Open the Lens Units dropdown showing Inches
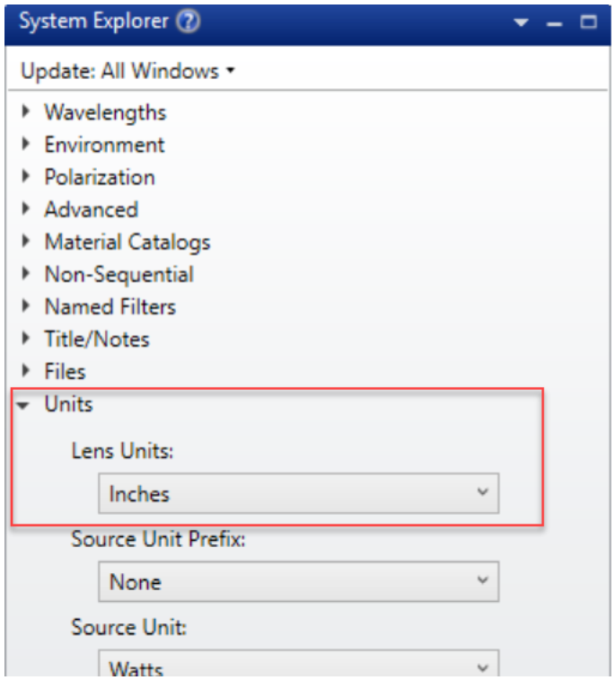This screenshot has height=680, width=616. pos(298,493)
